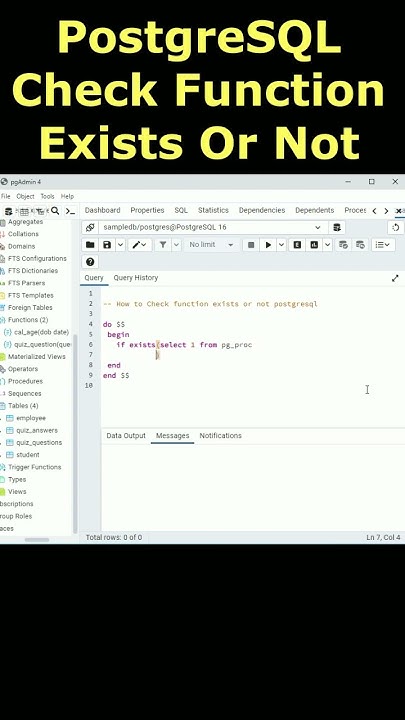405x720 pixels.
Task: Click the browser tree horizontal scrollbar
Action: pos(37,540)
